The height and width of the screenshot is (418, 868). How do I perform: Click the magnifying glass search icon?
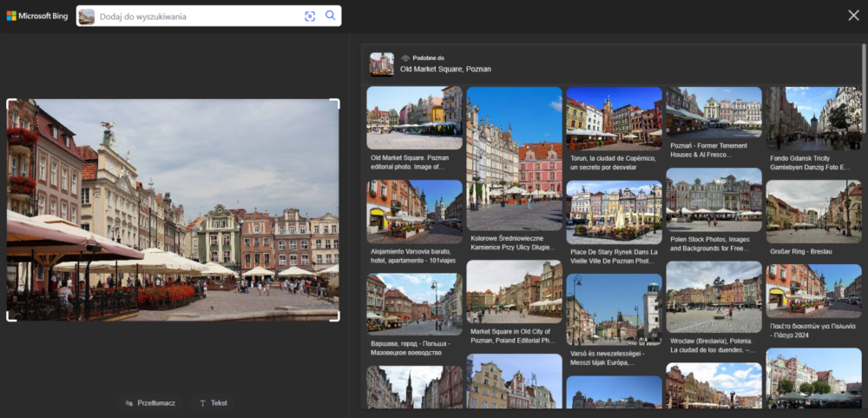[331, 16]
